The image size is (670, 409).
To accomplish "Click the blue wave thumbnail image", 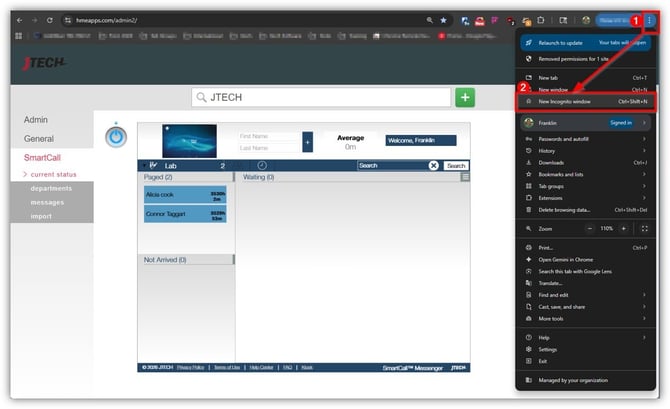I will click(189, 141).
